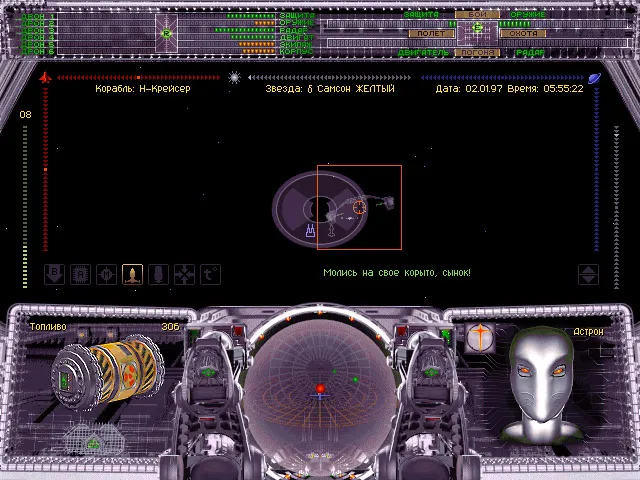Select the first shield-shaped icon in toolbar
This screenshot has height=480, width=640.
click(56, 273)
